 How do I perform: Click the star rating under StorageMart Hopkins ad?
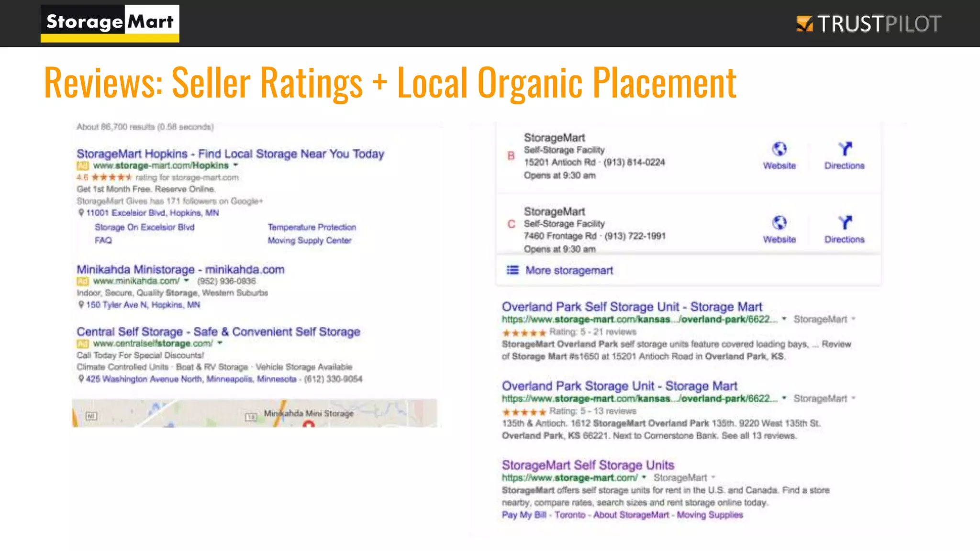[111, 177]
